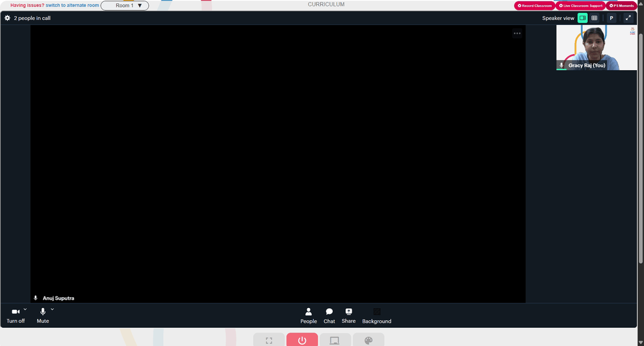This screenshot has width=644, height=346.
Task: Click the fullscreen bracket button at bottom
Action: pos(269,340)
